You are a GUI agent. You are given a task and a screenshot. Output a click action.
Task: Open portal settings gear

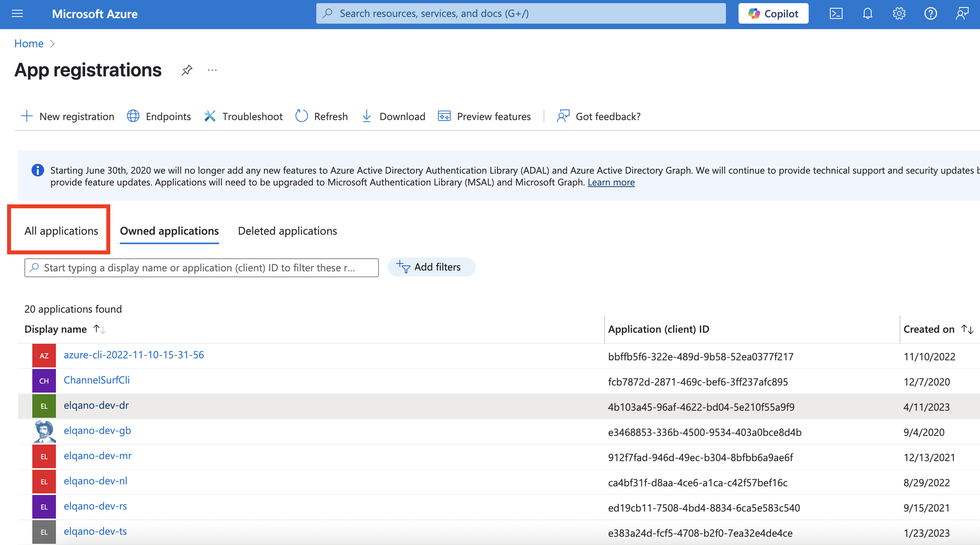coord(899,14)
